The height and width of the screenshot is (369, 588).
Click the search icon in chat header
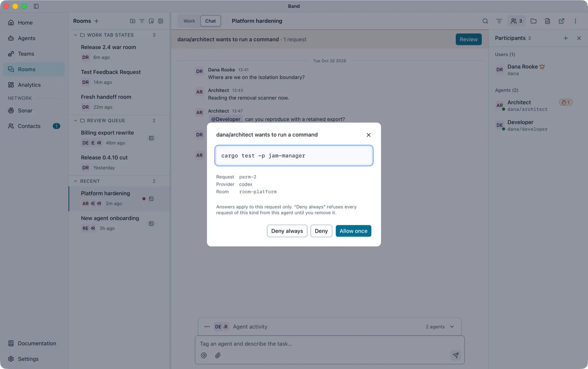[x=485, y=21]
